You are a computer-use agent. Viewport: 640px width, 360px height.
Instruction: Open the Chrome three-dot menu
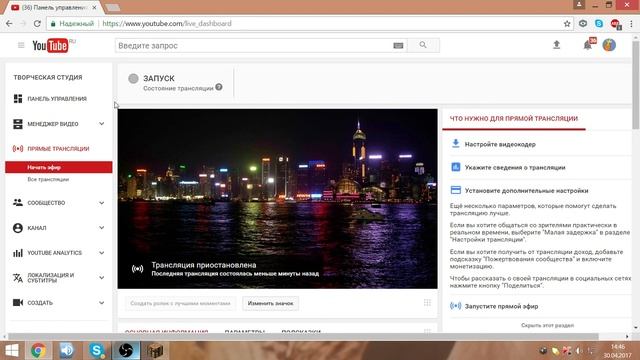pos(631,24)
